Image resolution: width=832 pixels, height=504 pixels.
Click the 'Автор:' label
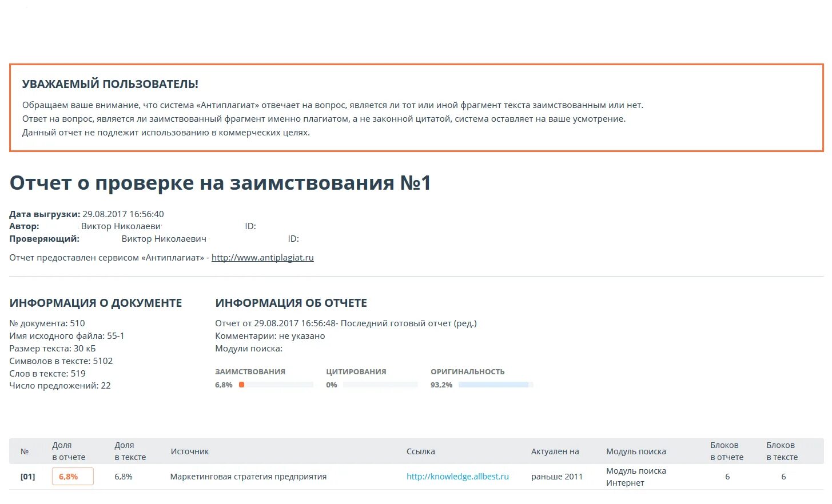tap(24, 226)
